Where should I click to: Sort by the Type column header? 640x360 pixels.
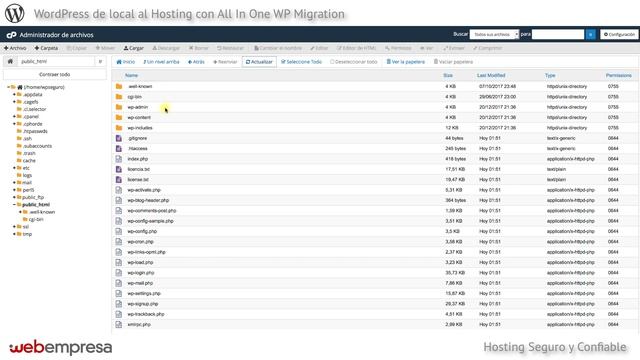point(550,76)
